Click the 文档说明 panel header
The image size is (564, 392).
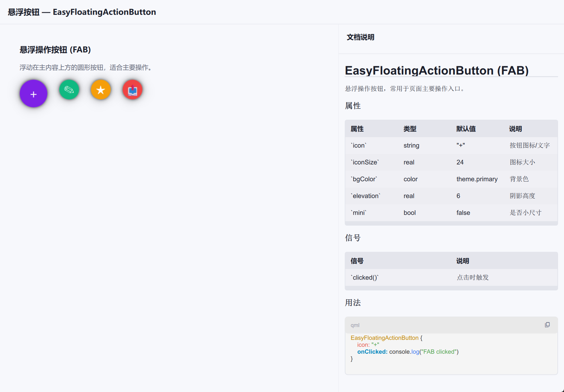[x=360, y=37]
